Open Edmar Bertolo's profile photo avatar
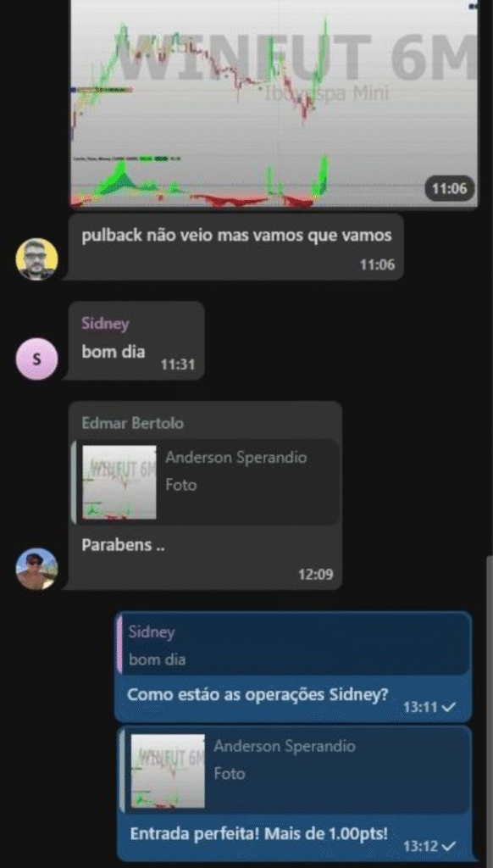Screen dimensions: 493x868 point(36,569)
